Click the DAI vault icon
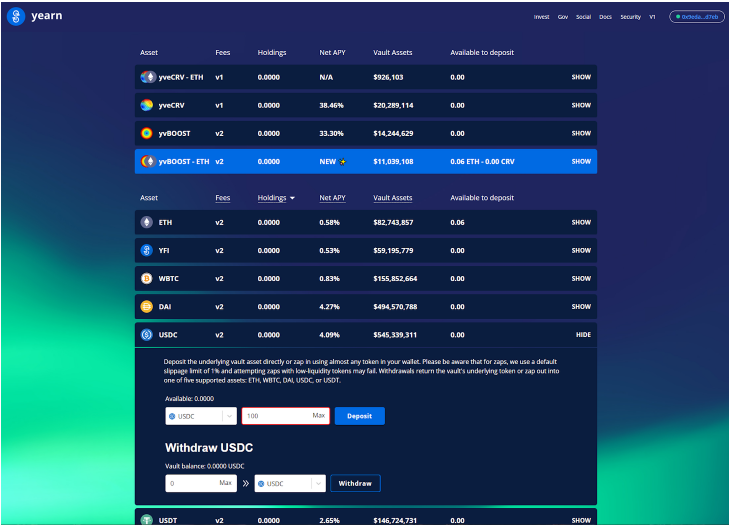 click(x=146, y=306)
